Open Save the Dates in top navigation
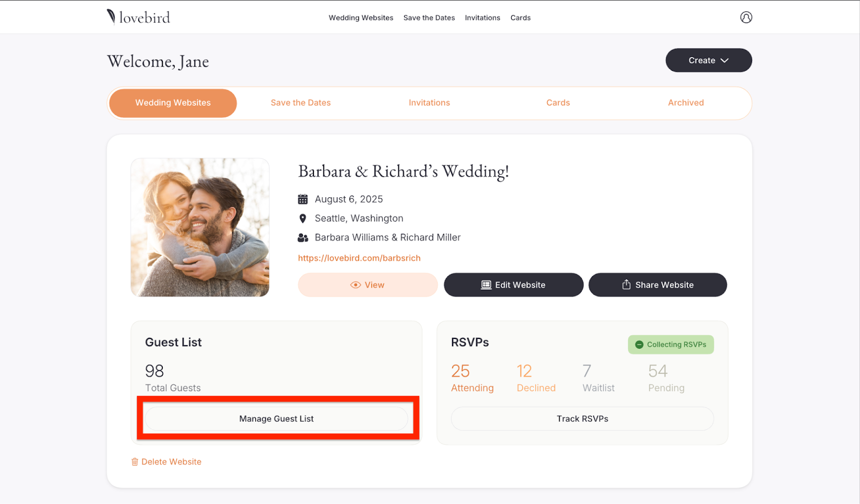860x504 pixels. 429,18
